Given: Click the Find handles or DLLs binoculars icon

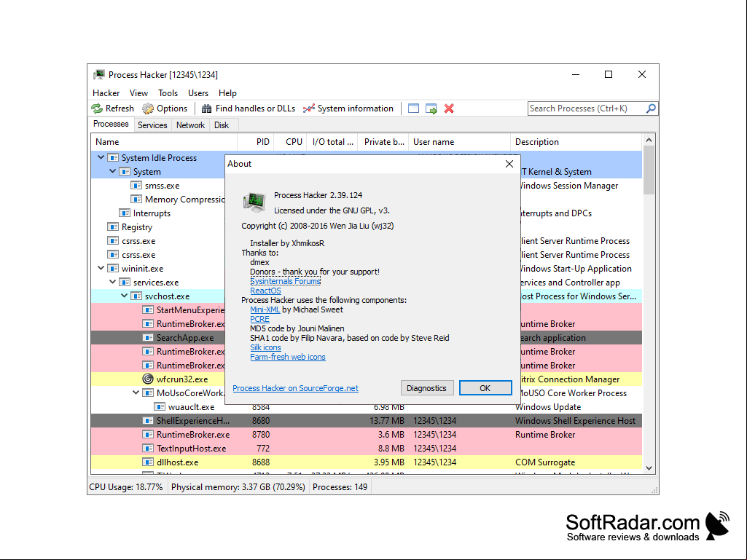Looking at the screenshot, I should (206, 109).
